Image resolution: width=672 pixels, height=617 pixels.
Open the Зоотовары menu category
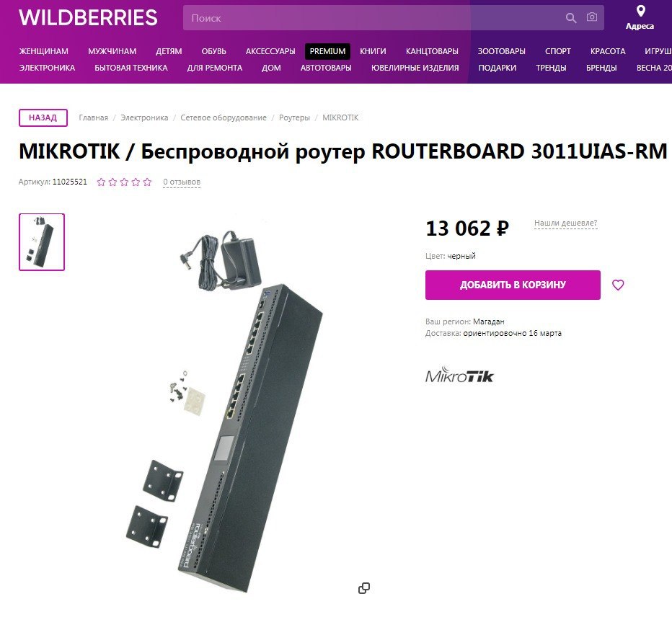pyautogui.click(x=501, y=51)
